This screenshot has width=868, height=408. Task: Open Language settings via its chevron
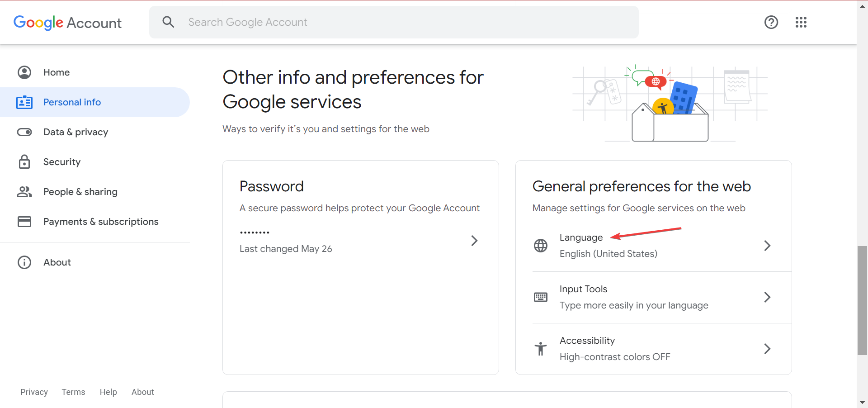click(x=767, y=246)
